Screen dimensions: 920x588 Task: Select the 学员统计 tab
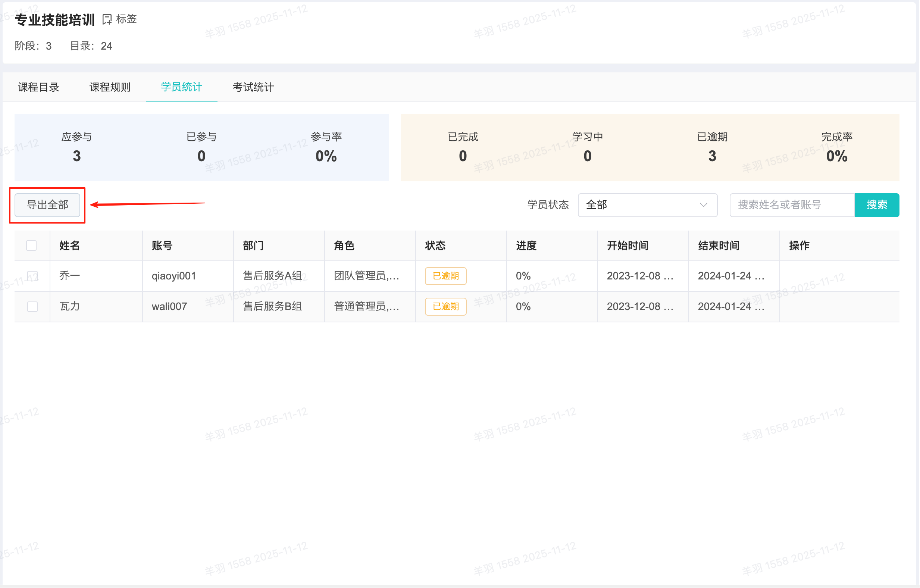pyautogui.click(x=181, y=87)
